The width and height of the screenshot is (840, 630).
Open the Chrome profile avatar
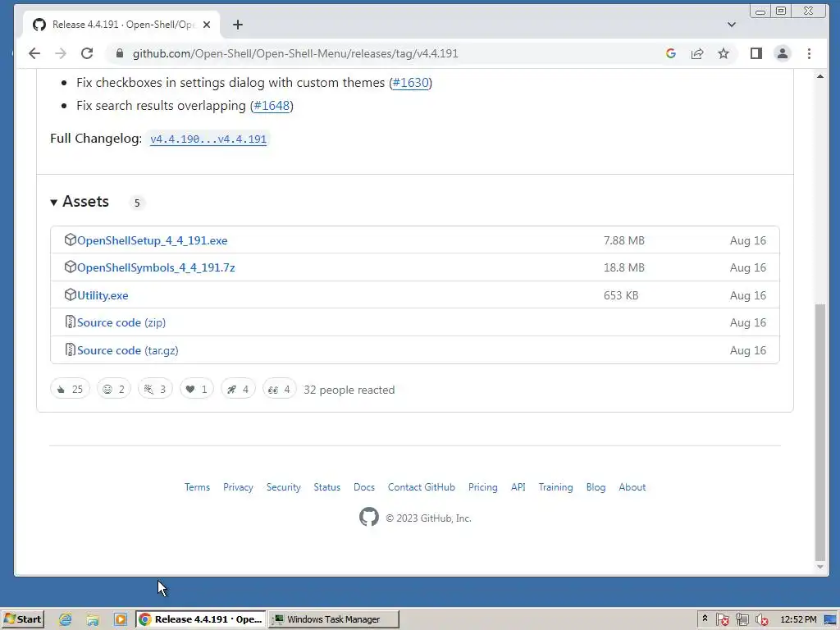pos(782,53)
